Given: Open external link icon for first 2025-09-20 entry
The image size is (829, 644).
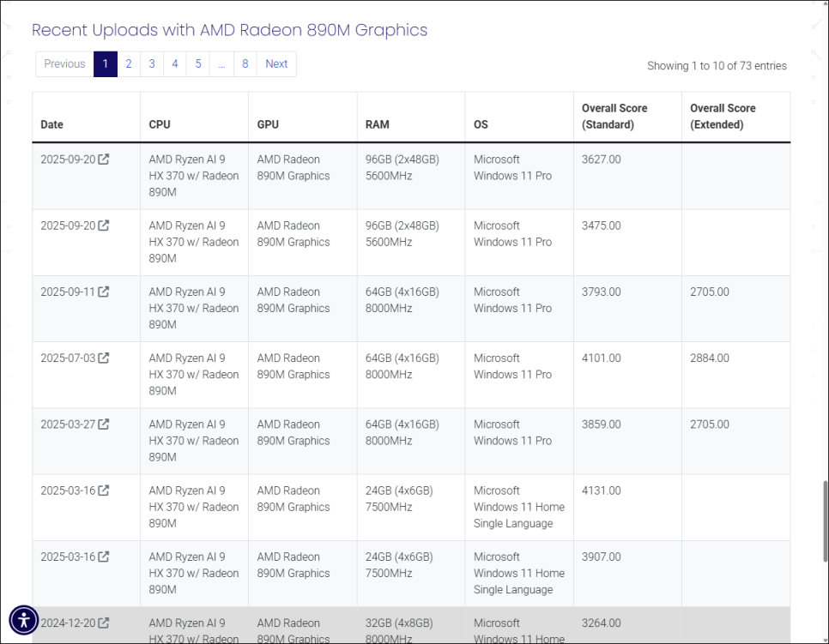Looking at the screenshot, I should point(104,159).
